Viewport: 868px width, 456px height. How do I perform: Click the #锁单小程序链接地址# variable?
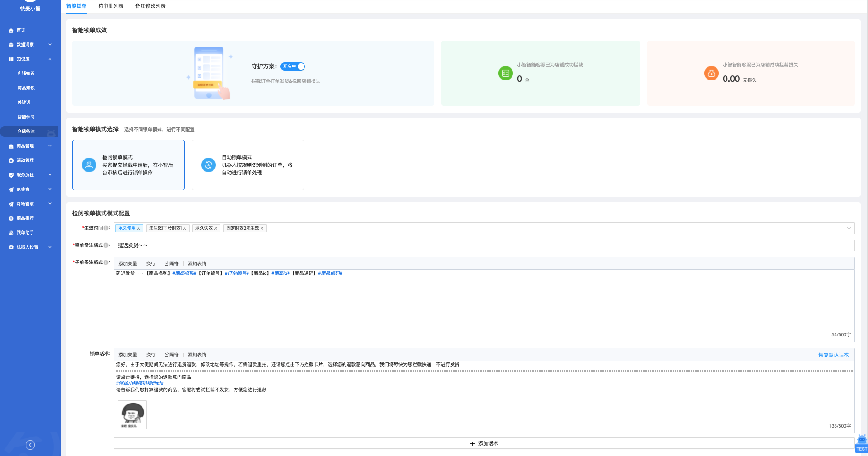tap(140, 383)
